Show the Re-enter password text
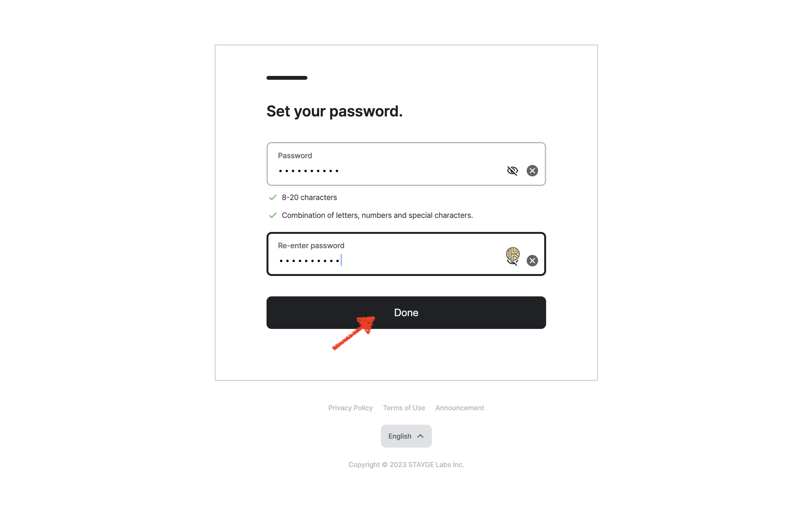812x513 pixels. pyautogui.click(x=512, y=263)
